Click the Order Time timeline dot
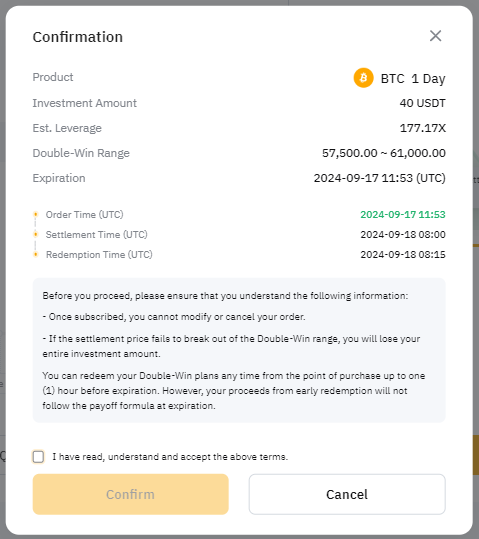The image size is (479, 539). click(35, 214)
